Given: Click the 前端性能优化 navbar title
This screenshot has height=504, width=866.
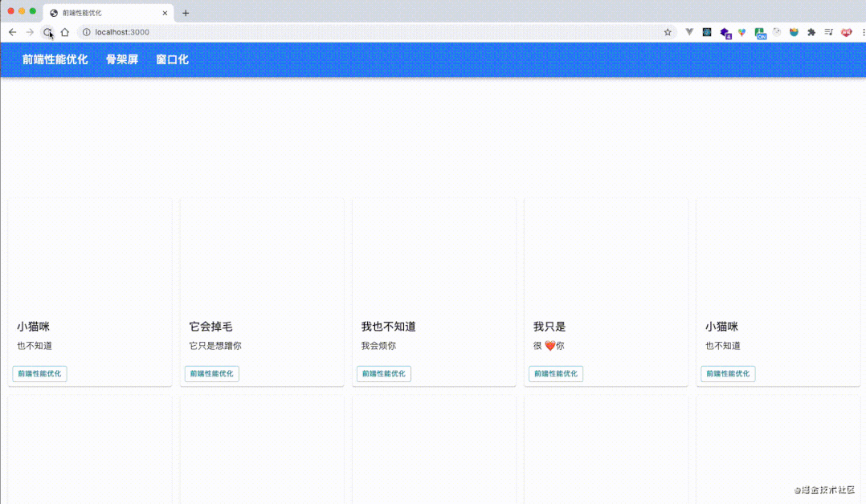Looking at the screenshot, I should [x=55, y=59].
